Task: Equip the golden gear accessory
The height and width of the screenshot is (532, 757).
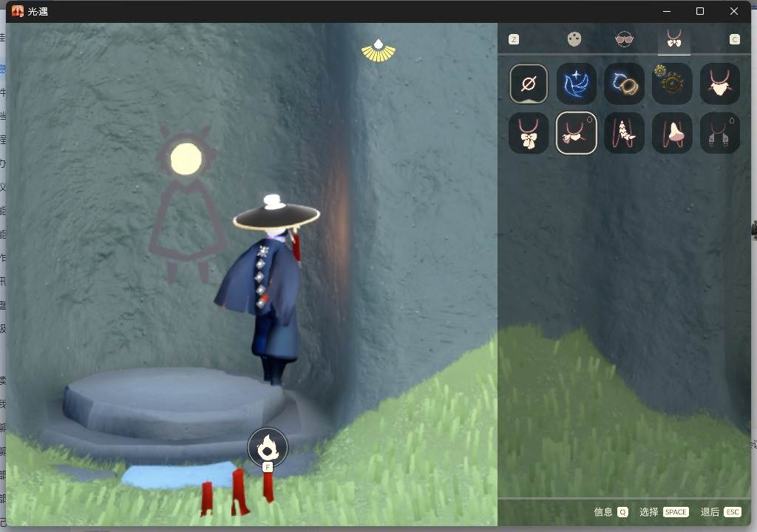Action: click(x=671, y=84)
